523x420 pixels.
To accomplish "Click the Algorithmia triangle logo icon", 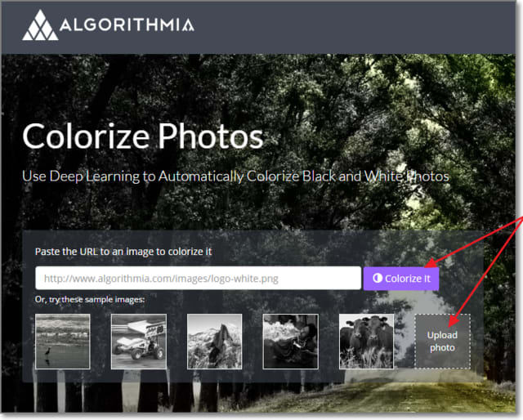I will 40,25.
